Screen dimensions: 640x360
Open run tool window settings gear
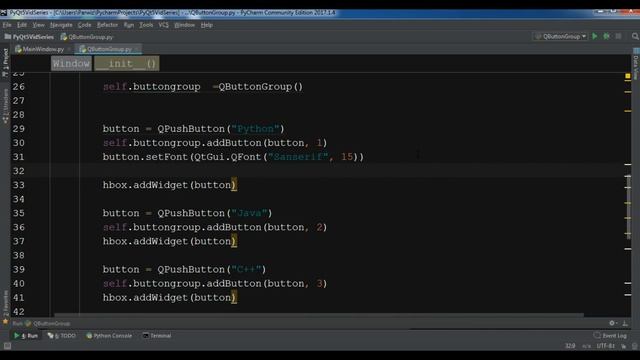click(612, 323)
